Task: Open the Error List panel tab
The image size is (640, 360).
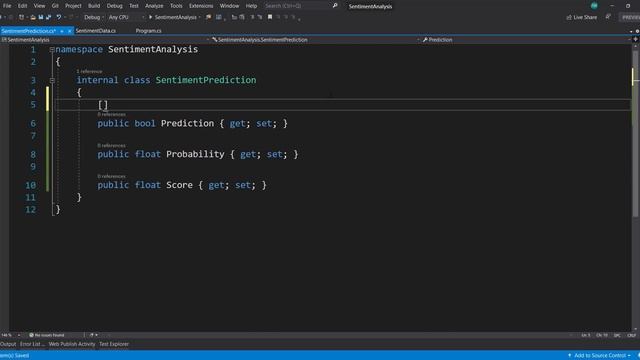Action: tap(32, 344)
